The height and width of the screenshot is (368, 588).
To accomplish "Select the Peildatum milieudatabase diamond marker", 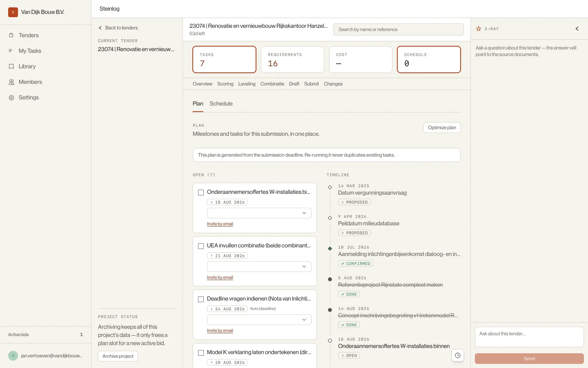I will click(x=330, y=218).
